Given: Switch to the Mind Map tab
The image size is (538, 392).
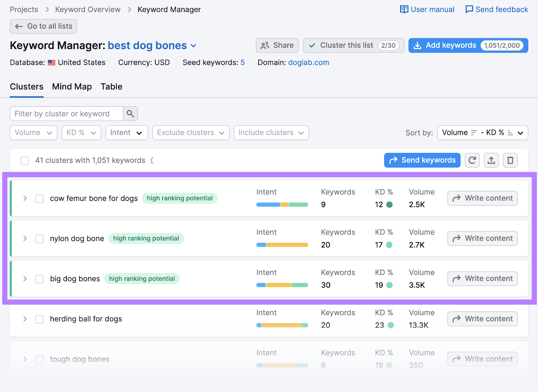Looking at the screenshot, I should (72, 87).
